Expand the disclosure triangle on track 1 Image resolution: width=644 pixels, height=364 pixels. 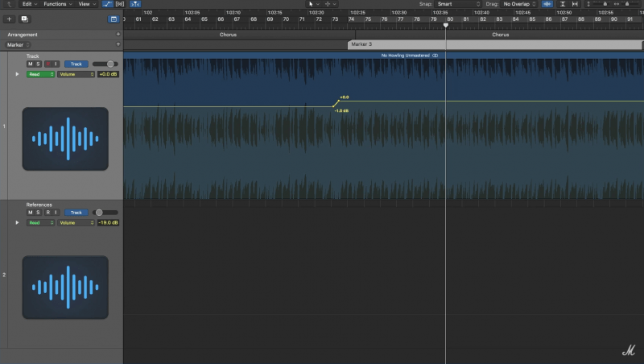[x=17, y=74]
